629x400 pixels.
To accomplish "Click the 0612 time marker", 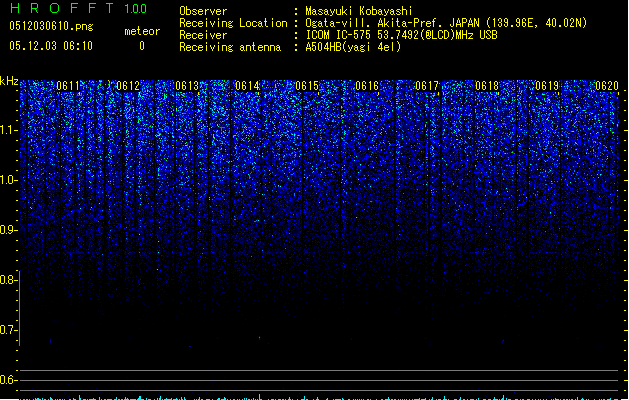I will tap(128, 86).
